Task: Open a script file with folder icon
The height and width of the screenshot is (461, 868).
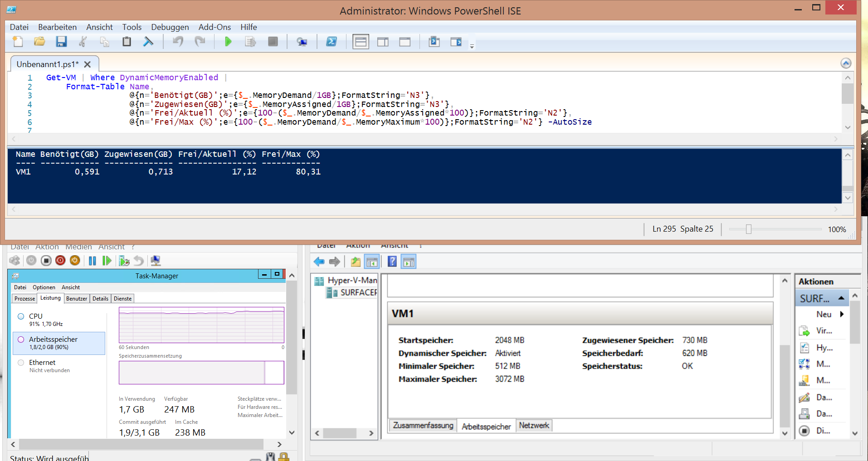Action: click(x=39, y=42)
